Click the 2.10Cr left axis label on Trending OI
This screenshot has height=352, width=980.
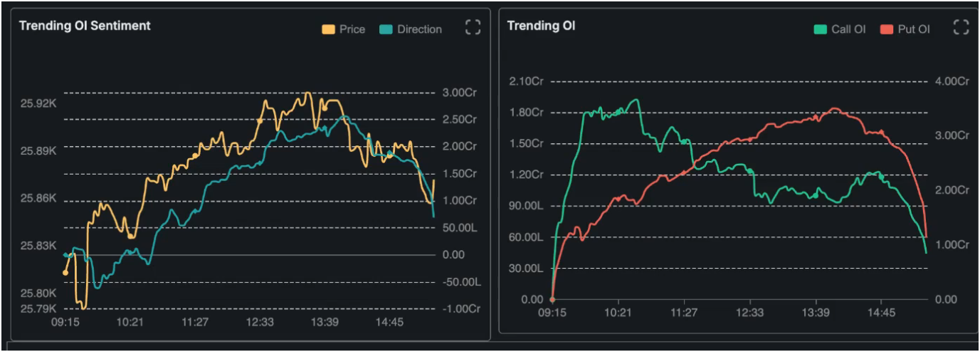[526, 81]
